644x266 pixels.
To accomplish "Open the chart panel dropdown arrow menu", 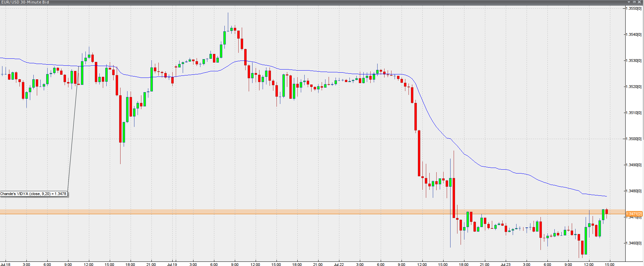I will click(x=629, y=2).
